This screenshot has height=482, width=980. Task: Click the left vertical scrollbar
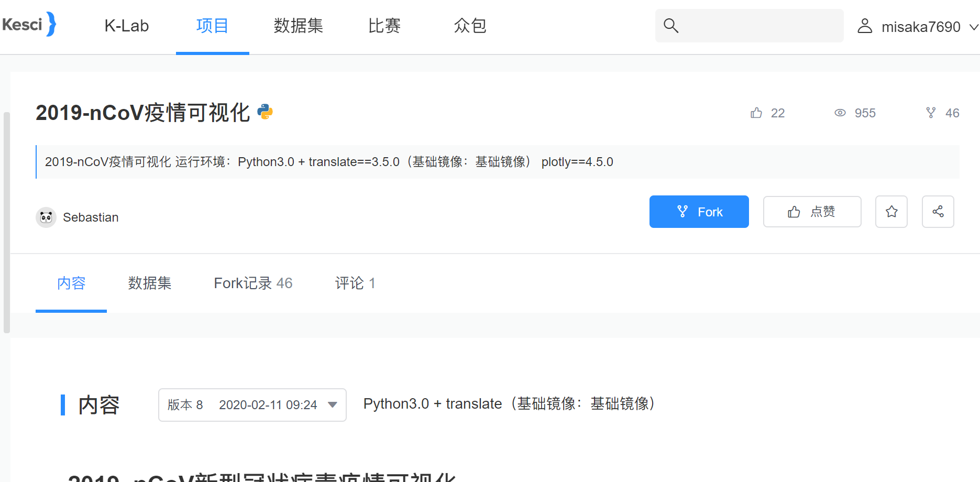pyautogui.click(x=6, y=222)
